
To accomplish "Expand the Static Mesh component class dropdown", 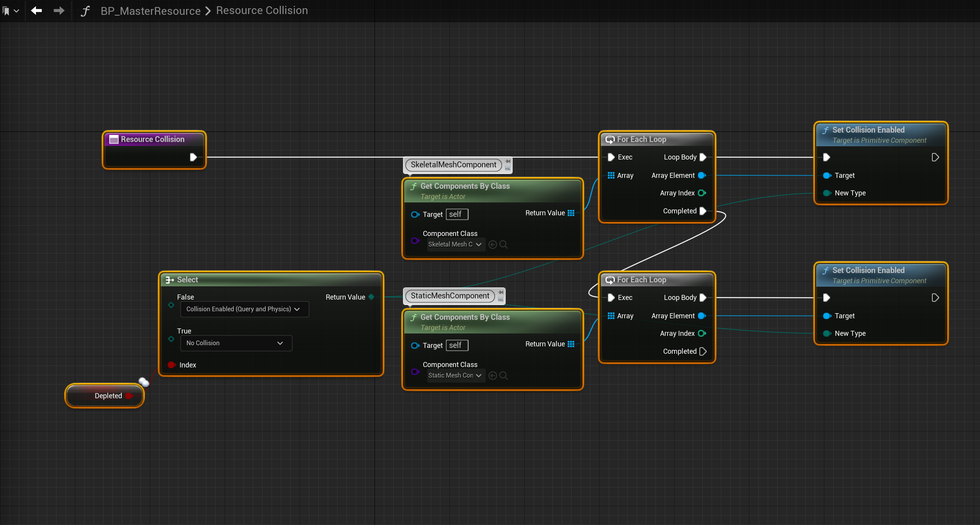I will click(x=455, y=376).
